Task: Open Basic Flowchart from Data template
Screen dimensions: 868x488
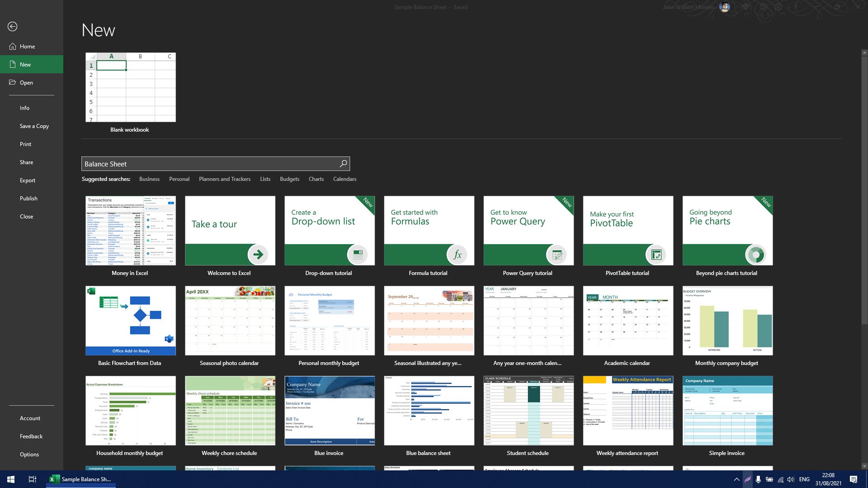Action: pyautogui.click(x=130, y=321)
